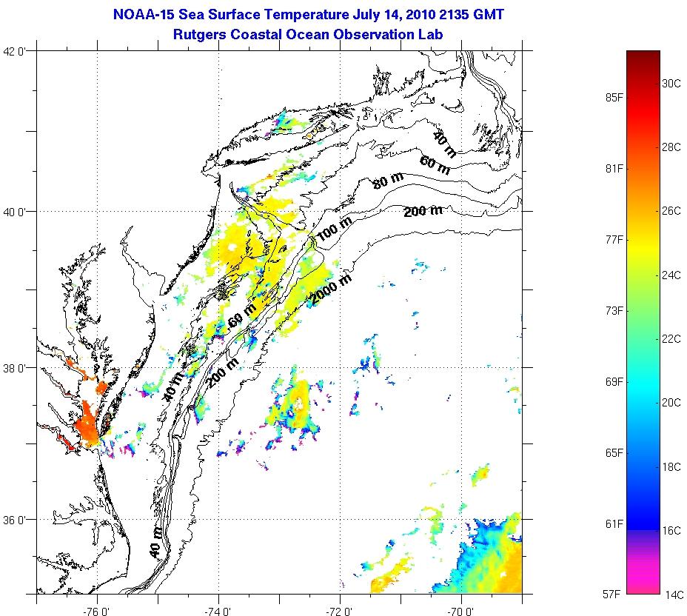Image resolution: width=687 pixels, height=616 pixels.
Task: Click the 26C label on the color scale
Action: (671, 211)
